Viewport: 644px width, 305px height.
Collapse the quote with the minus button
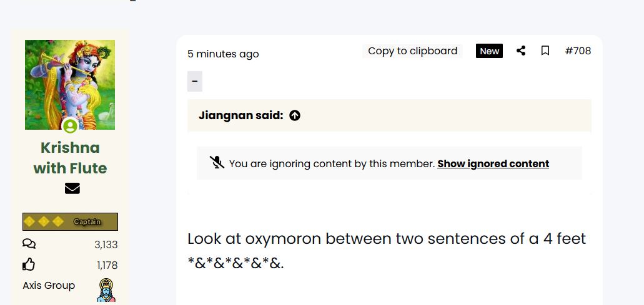point(195,82)
